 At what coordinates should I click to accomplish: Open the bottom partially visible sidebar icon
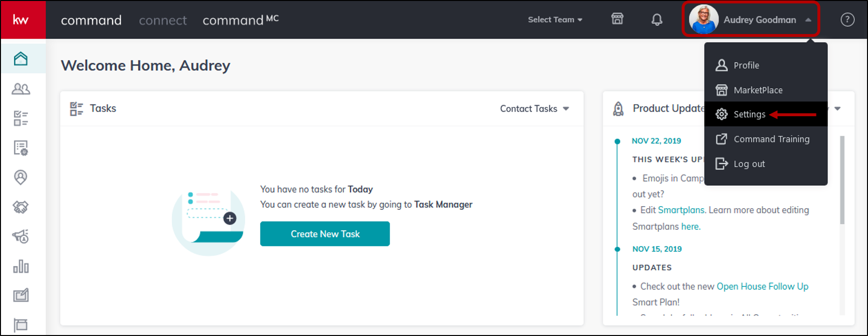coord(21,325)
